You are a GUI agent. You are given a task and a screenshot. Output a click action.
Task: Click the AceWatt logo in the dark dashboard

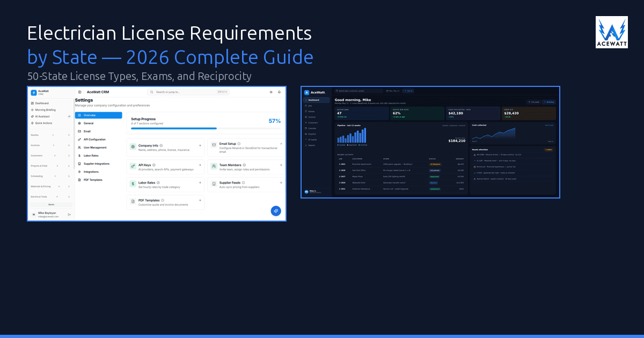pyautogui.click(x=307, y=92)
